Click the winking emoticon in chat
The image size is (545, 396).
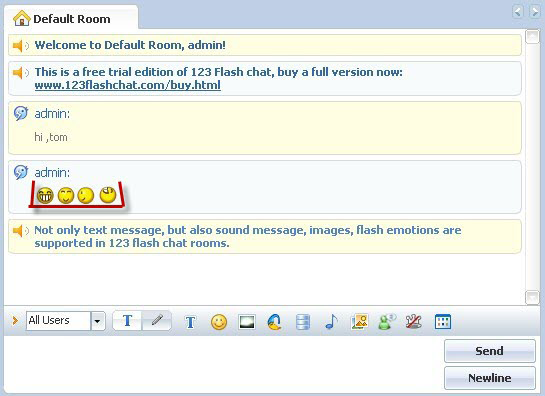(x=86, y=195)
